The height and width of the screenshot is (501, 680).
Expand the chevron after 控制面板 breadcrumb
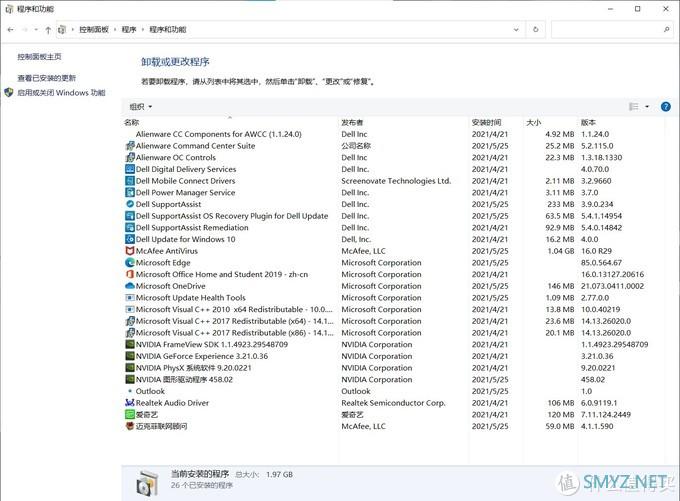(115, 29)
